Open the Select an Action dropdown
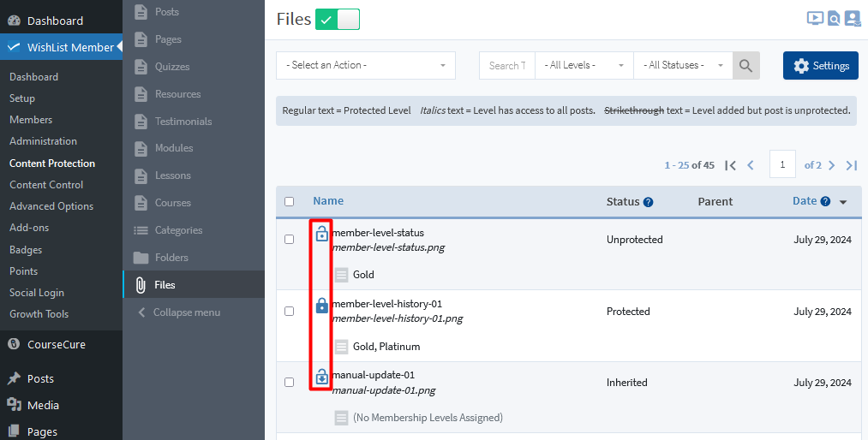This screenshot has width=868, height=440. tap(366, 66)
